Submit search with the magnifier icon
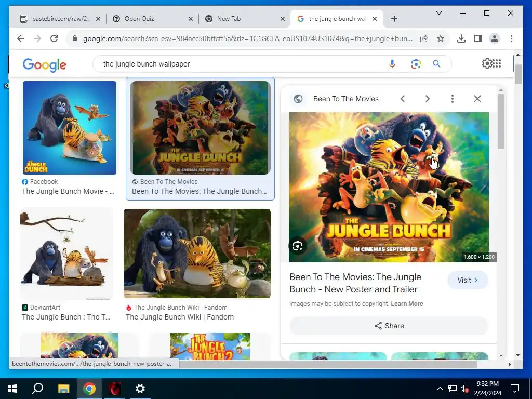 (x=436, y=64)
